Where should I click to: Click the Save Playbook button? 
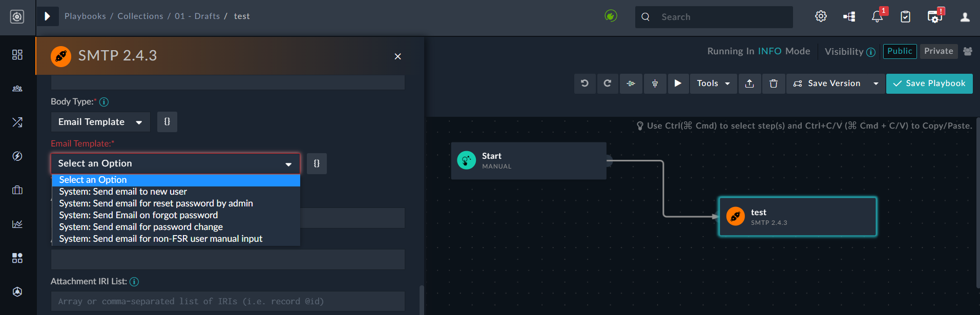tap(929, 83)
